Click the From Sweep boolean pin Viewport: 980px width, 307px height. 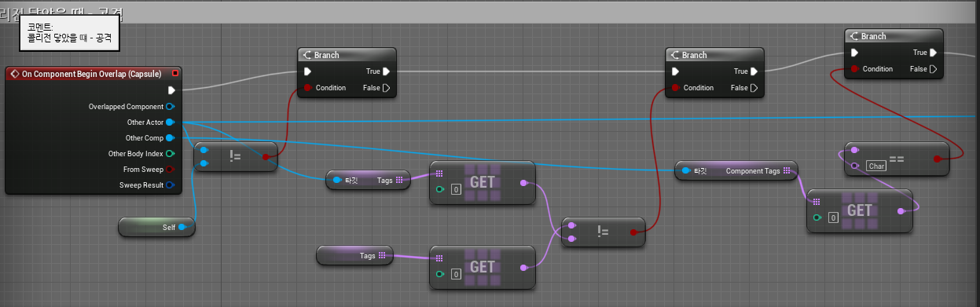point(170,170)
